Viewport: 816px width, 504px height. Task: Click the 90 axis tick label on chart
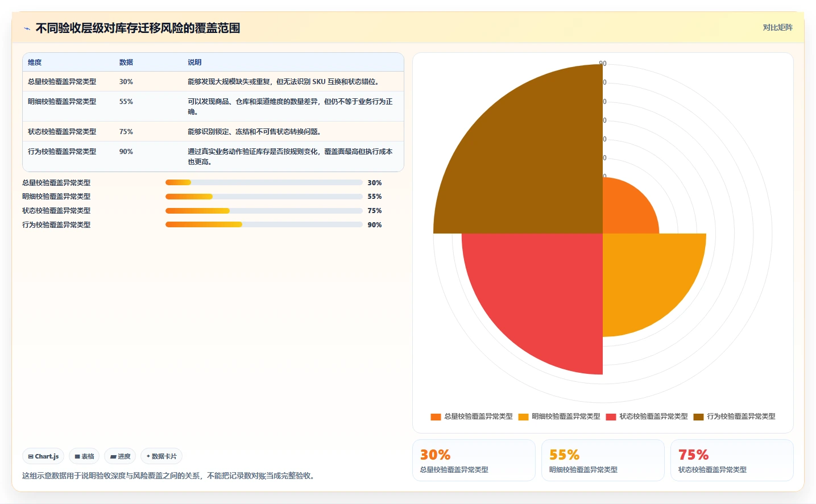pos(603,64)
